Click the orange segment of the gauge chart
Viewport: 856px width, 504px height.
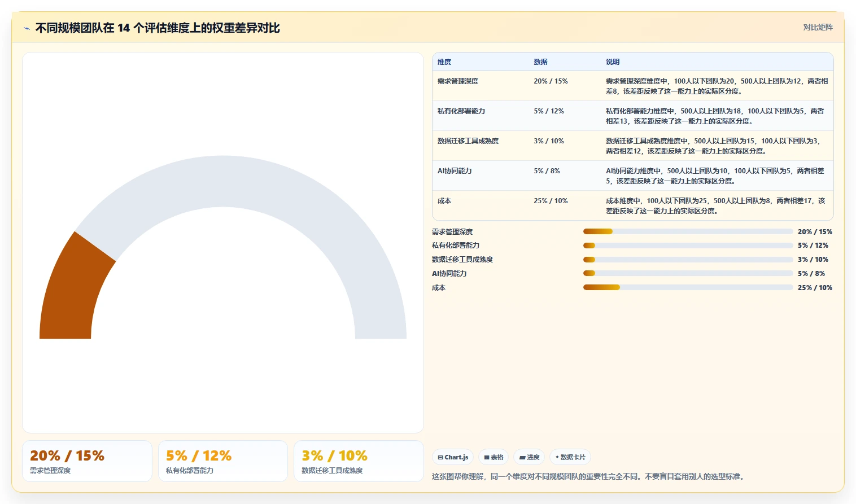coord(73,291)
